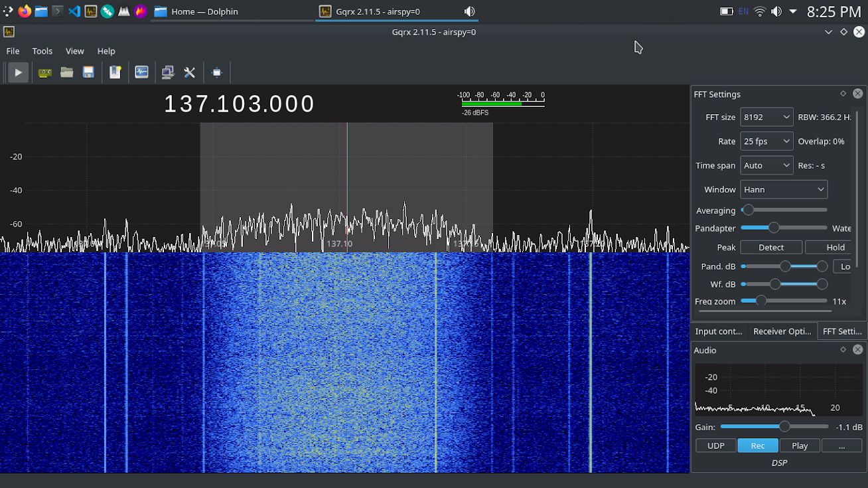The image size is (868, 488).
Task: Expand hidden system tray icons
Action: coord(793,11)
